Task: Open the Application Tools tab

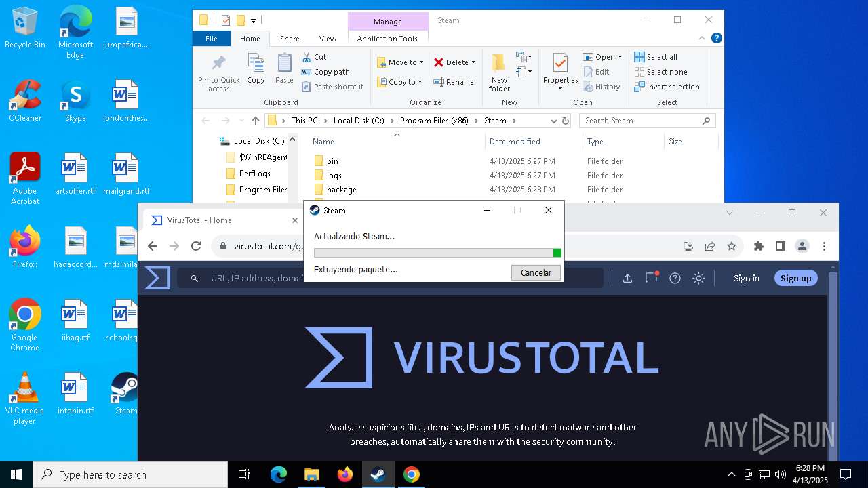Action: click(x=387, y=39)
